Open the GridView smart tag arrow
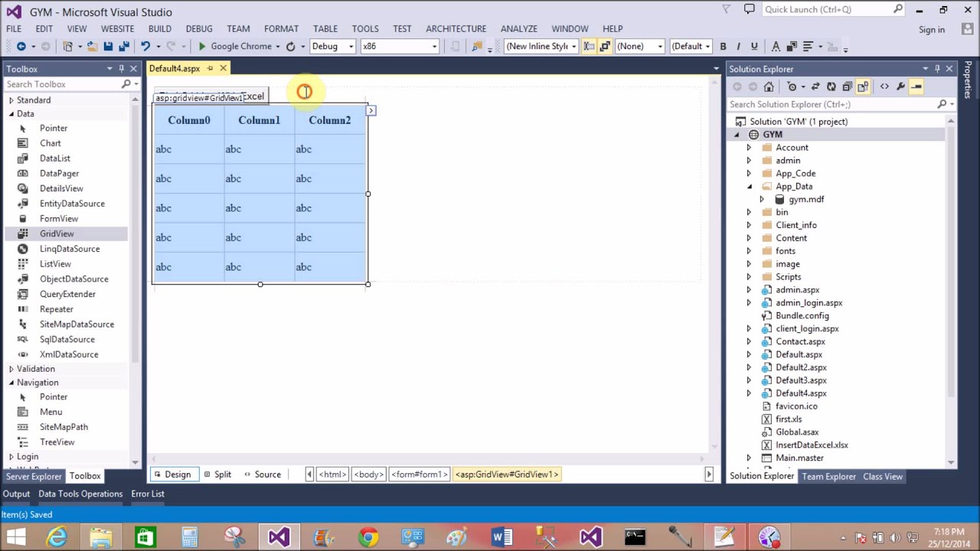980x551 pixels. (x=371, y=111)
